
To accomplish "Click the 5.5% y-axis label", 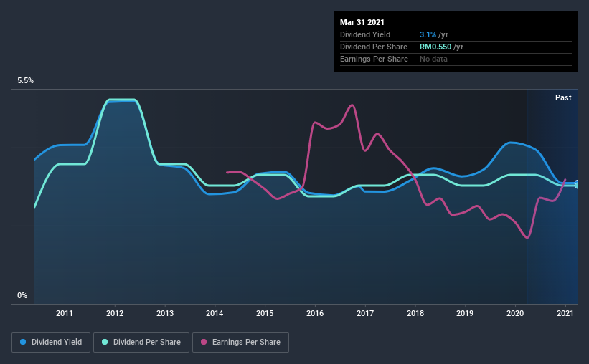I will click(25, 81).
